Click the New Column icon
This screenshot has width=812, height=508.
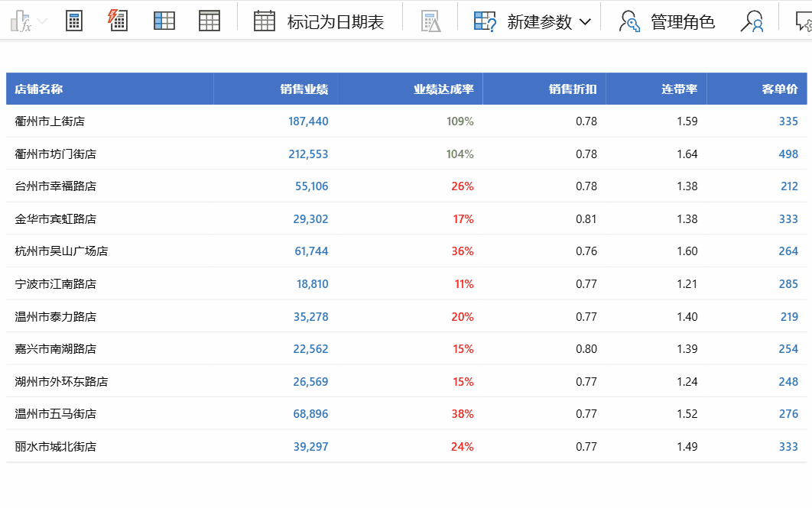[164, 21]
